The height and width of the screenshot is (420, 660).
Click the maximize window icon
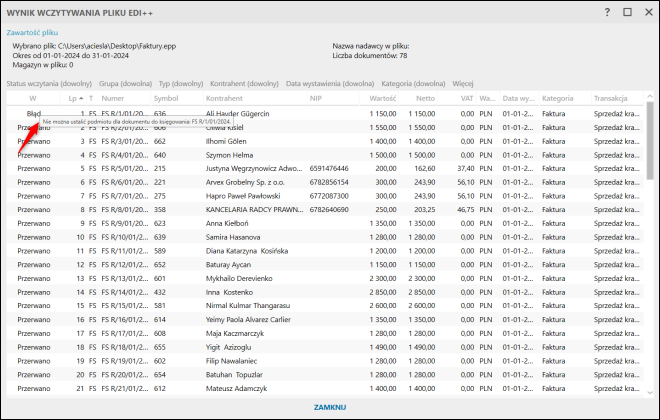(x=627, y=12)
